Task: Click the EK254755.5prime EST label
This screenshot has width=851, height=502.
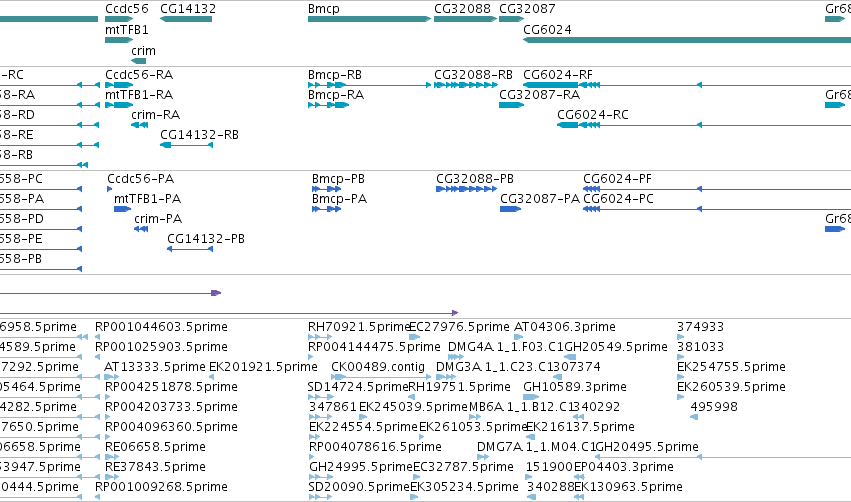Action: coord(731,367)
